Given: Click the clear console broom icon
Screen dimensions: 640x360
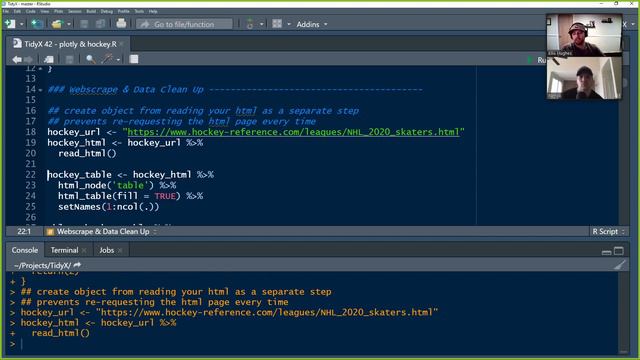Looking at the screenshot, I should [x=620, y=265].
